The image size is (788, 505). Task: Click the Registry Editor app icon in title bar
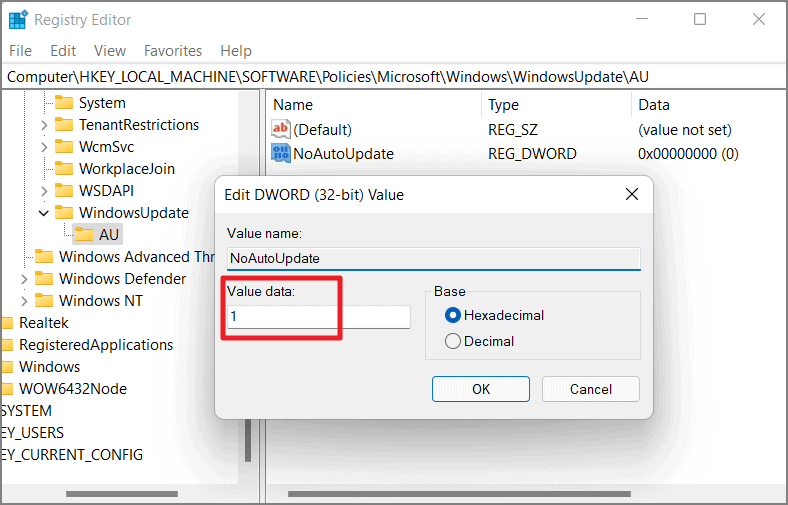(18, 20)
